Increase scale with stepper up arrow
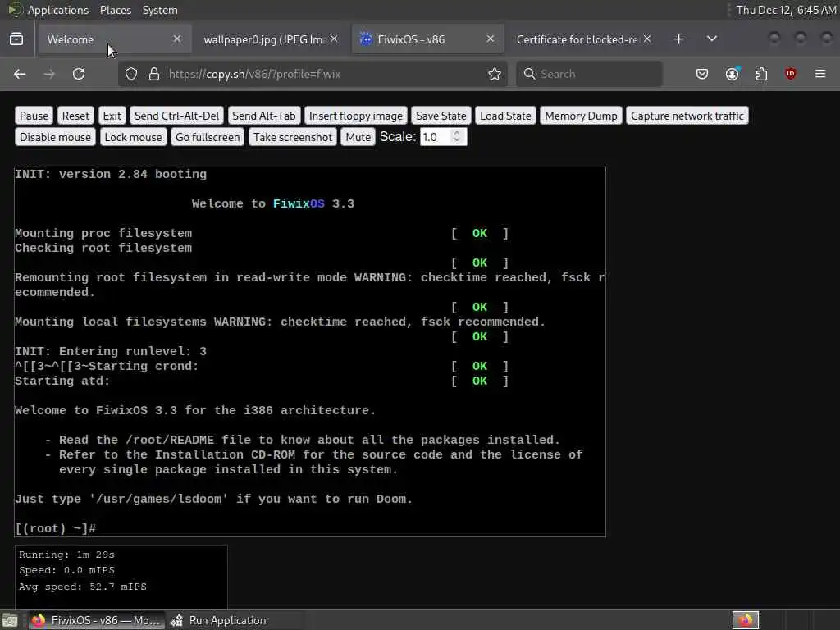Image resolution: width=840 pixels, height=630 pixels. click(x=456, y=134)
